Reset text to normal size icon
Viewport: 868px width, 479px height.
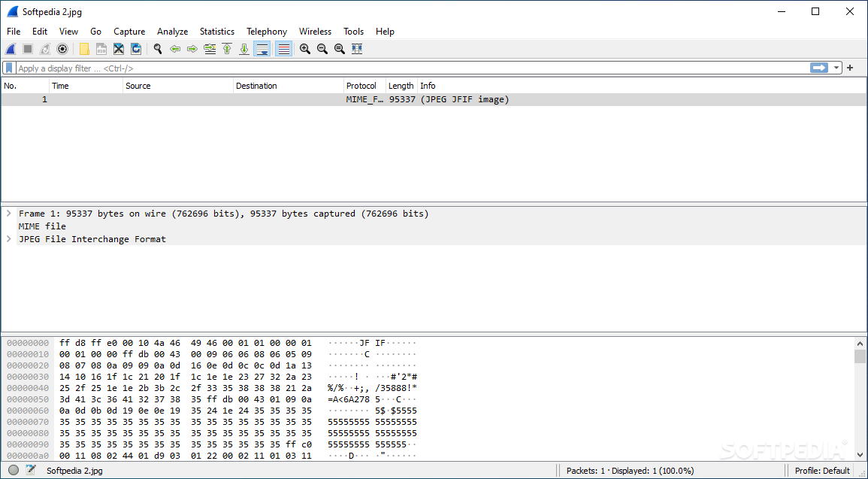click(x=340, y=50)
